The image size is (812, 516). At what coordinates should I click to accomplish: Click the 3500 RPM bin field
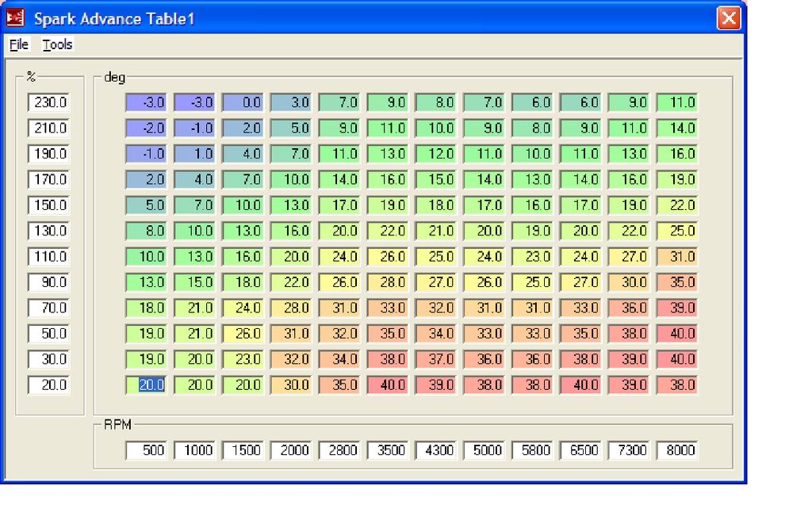387,449
